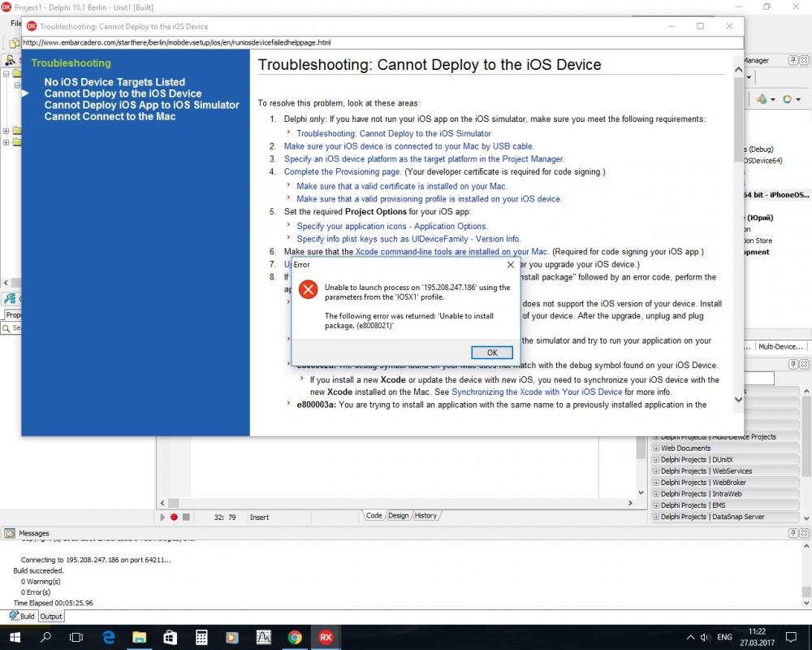Open File Explorer from the taskbar
Screen dimensions: 812x650
click(x=139, y=637)
